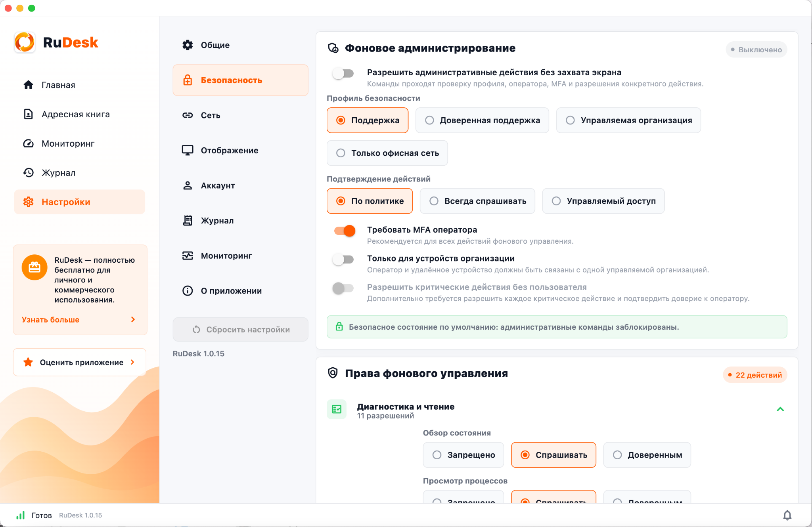Viewport: 812px width, 527px height.
Task: Select По политике confirmation mode
Action: pos(370,201)
